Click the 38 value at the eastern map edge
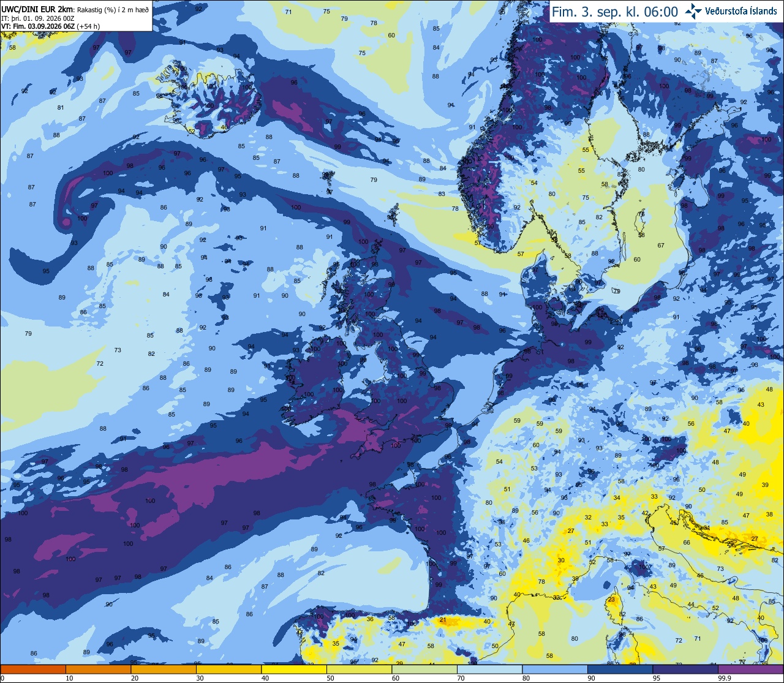This screenshot has height=683, width=784. 769,514
